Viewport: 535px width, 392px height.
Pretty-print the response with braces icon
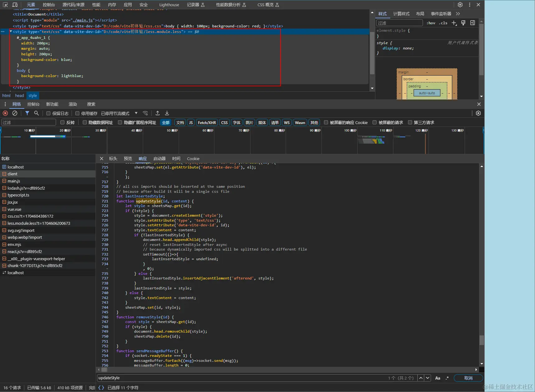click(101, 388)
